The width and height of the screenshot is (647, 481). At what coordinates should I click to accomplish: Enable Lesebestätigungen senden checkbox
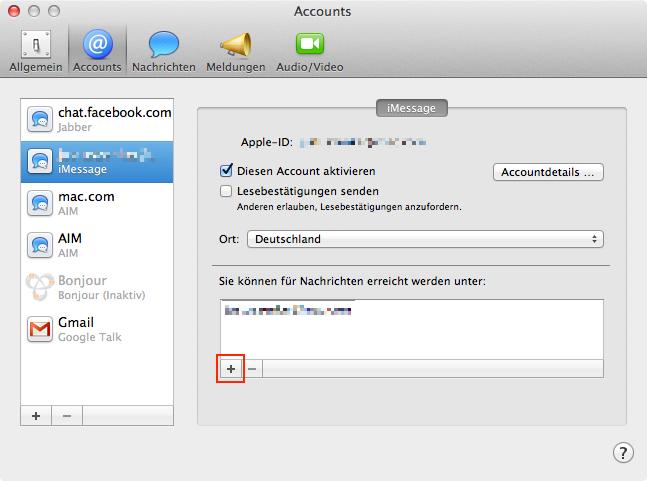click(x=226, y=191)
